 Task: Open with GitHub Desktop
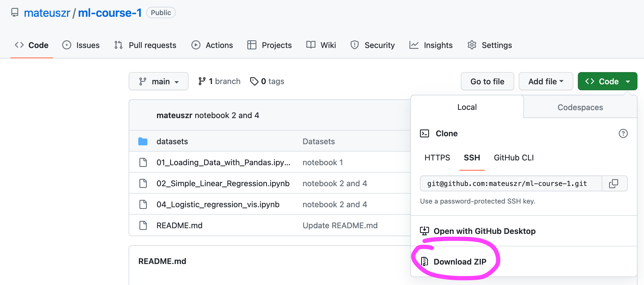coord(484,231)
